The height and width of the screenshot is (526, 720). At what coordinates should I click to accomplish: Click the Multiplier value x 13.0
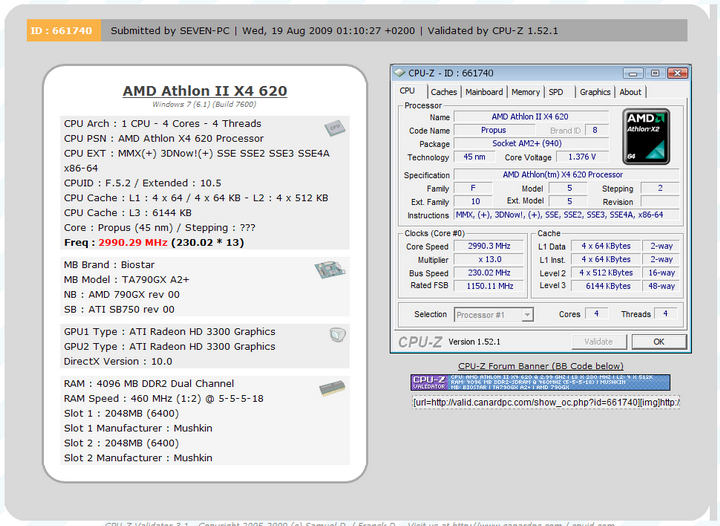489,260
